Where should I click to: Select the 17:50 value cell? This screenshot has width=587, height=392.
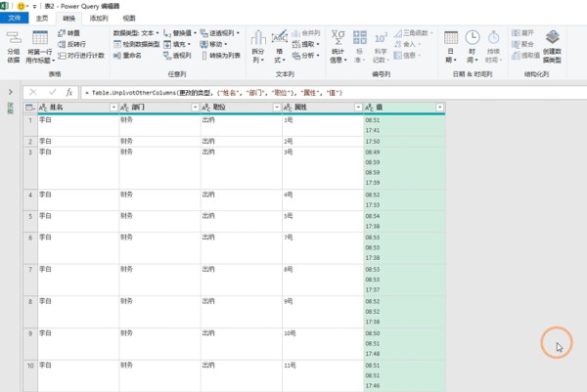pyautogui.click(x=404, y=142)
